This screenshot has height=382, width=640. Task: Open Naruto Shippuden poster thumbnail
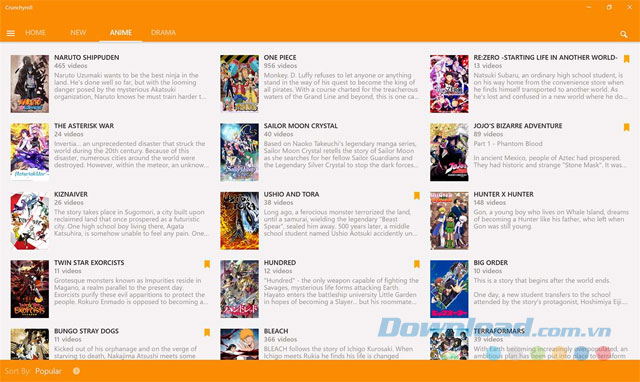(x=30, y=84)
